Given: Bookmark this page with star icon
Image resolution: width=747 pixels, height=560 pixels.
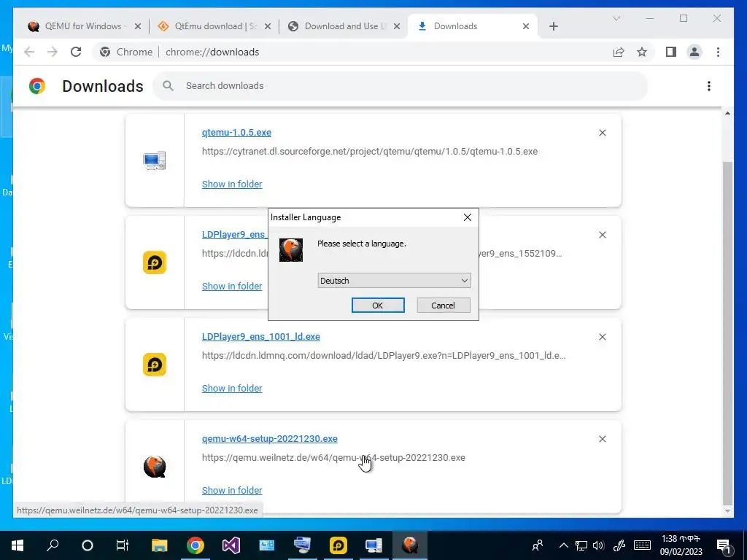Looking at the screenshot, I should pyautogui.click(x=642, y=52).
